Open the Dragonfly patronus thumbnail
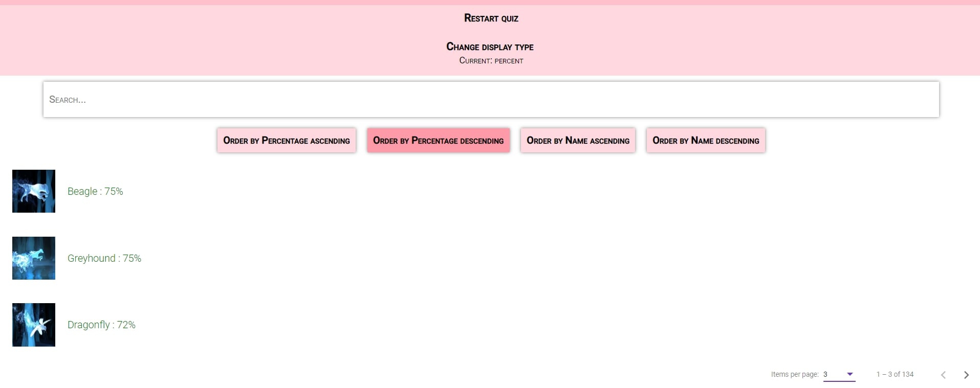 [34, 325]
